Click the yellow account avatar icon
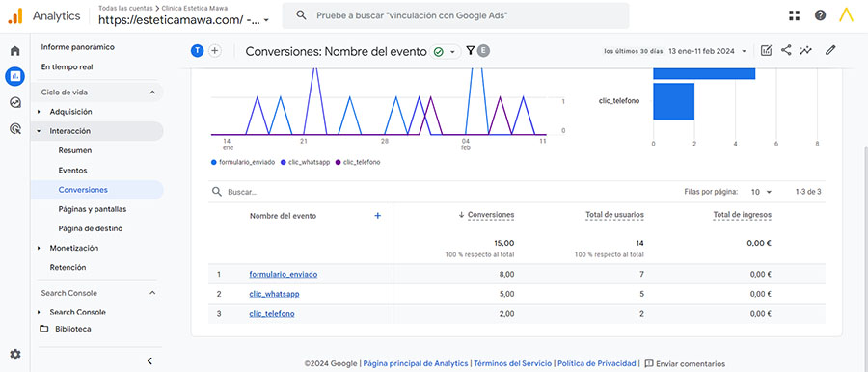 pos(847,15)
